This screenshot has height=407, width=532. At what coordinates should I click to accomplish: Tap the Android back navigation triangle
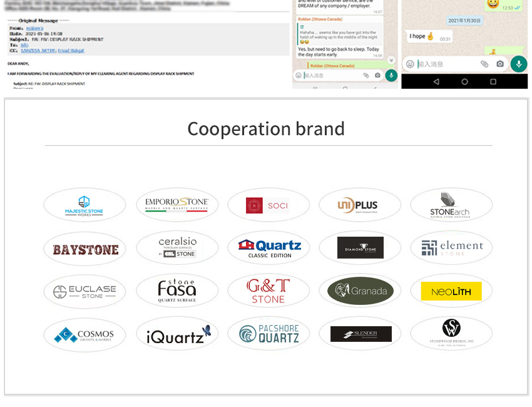[436, 81]
